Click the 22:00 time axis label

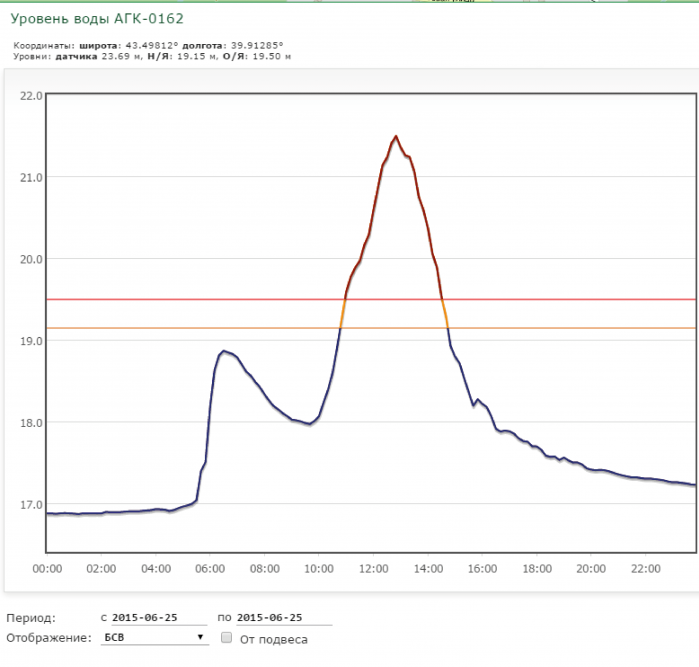[646, 569]
